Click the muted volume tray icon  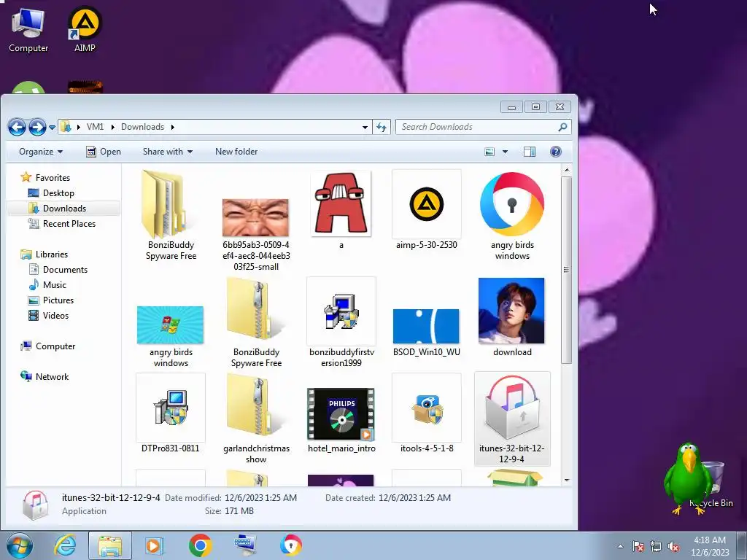click(673, 547)
